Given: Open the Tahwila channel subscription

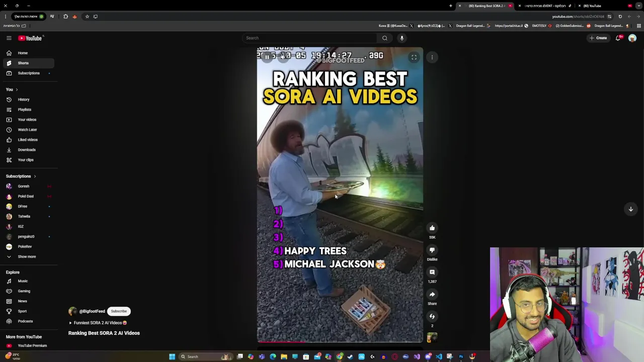Looking at the screenshot, I should tap(28, 217).
